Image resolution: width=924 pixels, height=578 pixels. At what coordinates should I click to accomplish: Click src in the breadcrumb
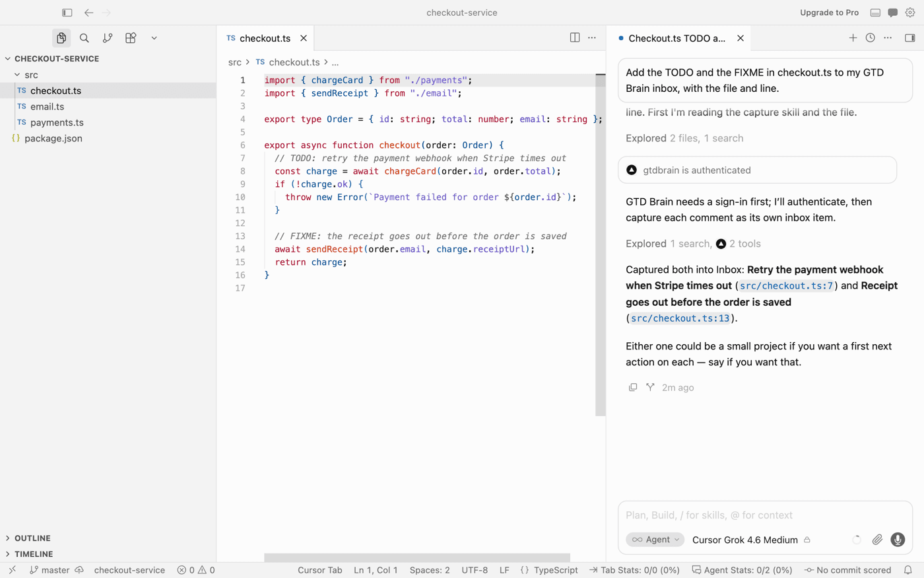(x=235, y=62)
